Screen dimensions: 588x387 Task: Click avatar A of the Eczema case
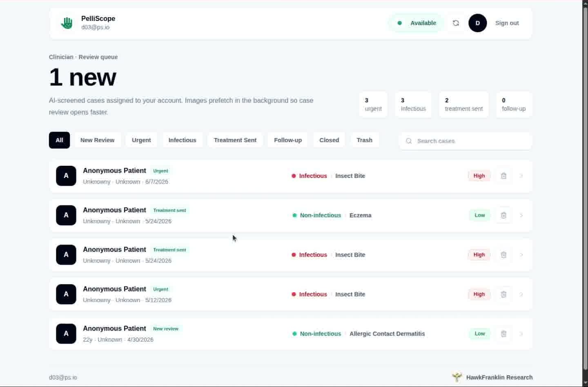click(66, 215)
